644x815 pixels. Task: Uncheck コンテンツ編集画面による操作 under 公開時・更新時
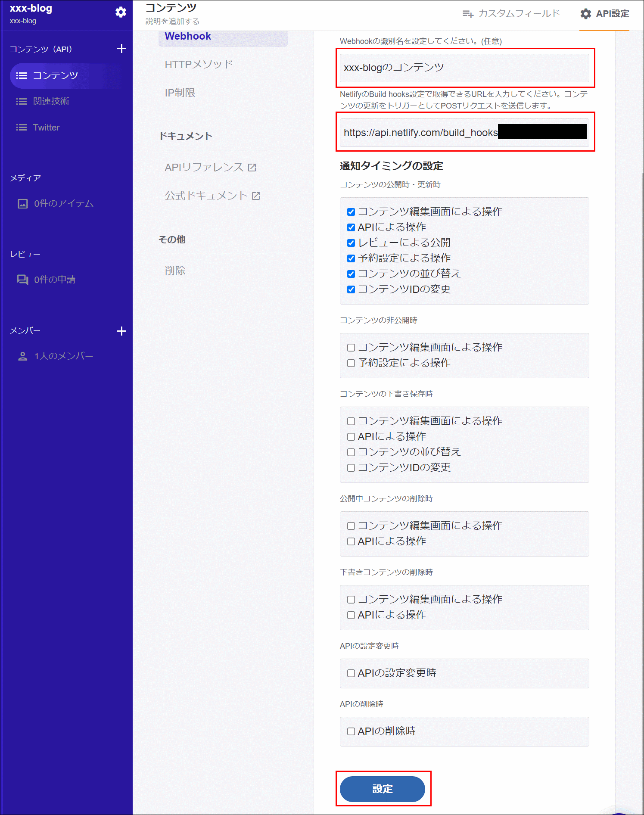coord(351,212)
